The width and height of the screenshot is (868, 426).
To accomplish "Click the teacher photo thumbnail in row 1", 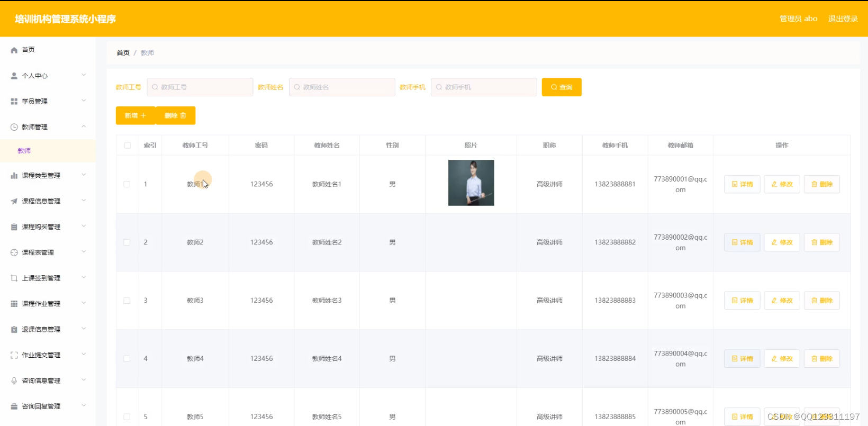I will [x=471, y=183].
